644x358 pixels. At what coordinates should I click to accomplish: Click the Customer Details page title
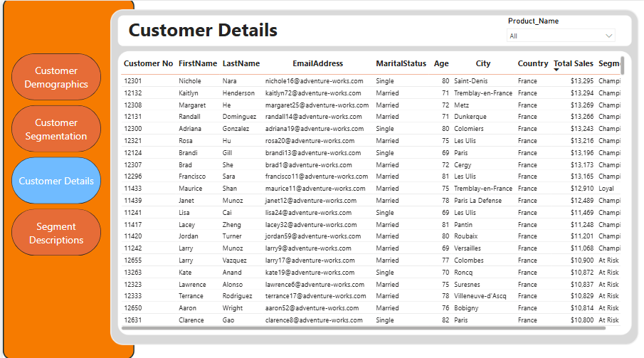(x=203, y=31)
